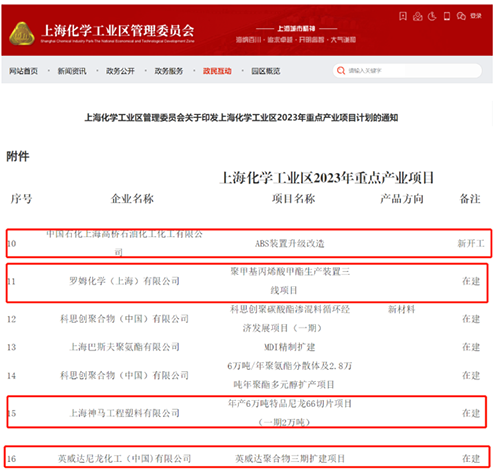Screen dimensions: 500x472
Task: Click the bookmark icon in the header
Action: coord(403,16)
